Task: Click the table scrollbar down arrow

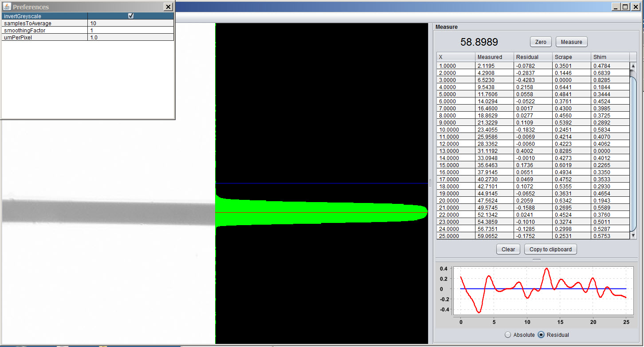Action: (633, 235)
